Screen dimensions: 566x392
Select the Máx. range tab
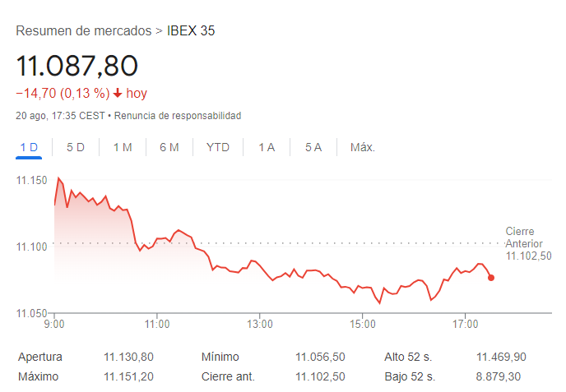pyautogui.click(x=363, y=147)
